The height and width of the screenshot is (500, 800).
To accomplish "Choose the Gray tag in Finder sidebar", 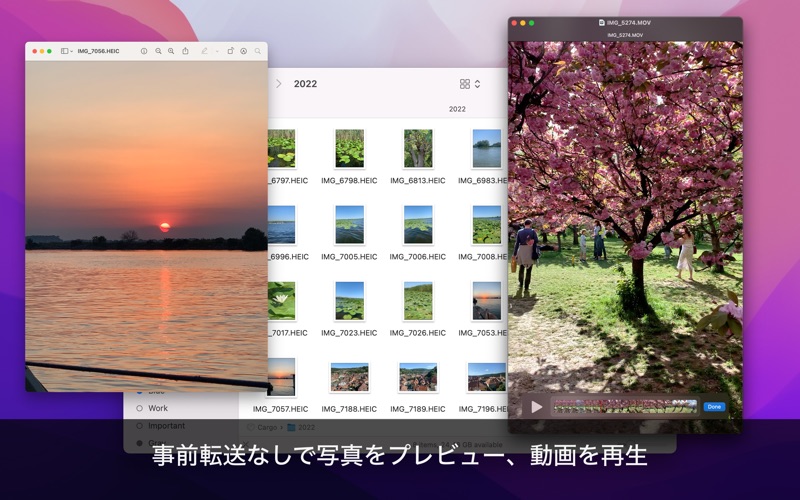I will (152, 443).
